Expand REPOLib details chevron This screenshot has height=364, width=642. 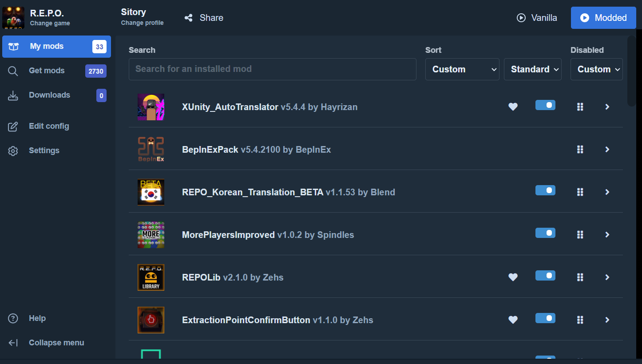(607, 277)
